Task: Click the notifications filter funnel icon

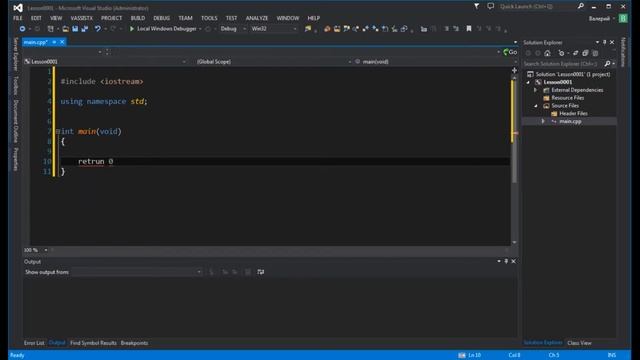Action: coord(476,6)
